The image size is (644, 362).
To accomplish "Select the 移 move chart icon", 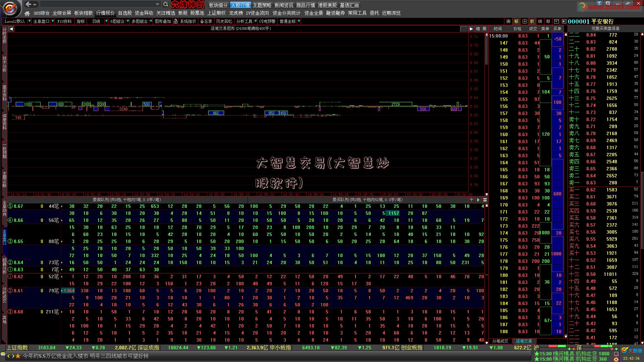I will click(548, 21).
